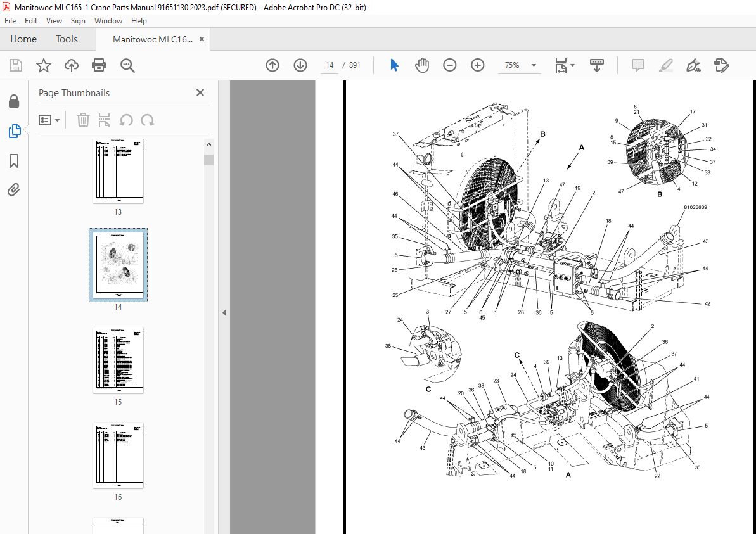The image size is (756, 534).
Task: Open the 75% zoom level dropdown
Action: pyautogui.click(x=534, y=65)
